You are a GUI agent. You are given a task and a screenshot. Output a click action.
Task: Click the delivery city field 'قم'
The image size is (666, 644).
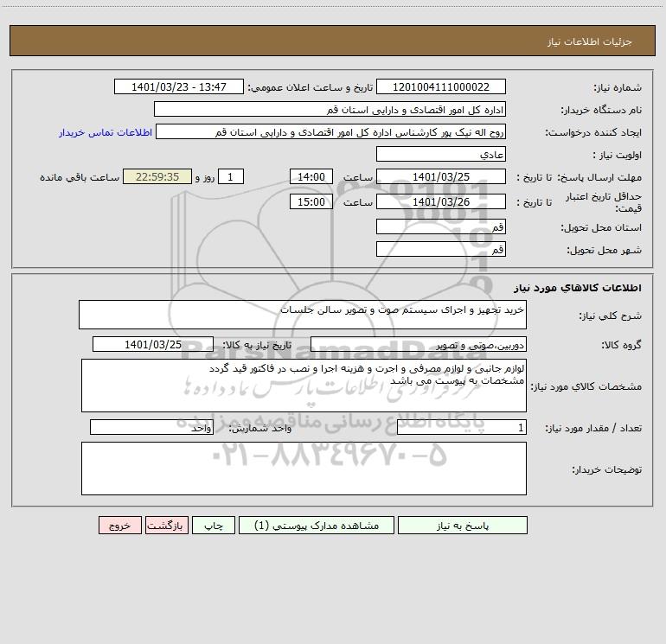[441, 249]
